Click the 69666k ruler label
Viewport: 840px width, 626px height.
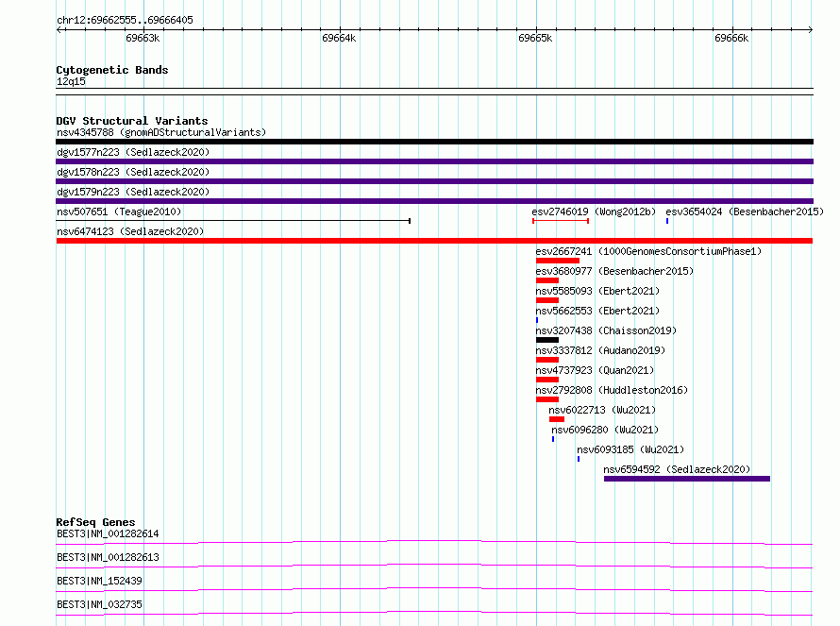731,38
